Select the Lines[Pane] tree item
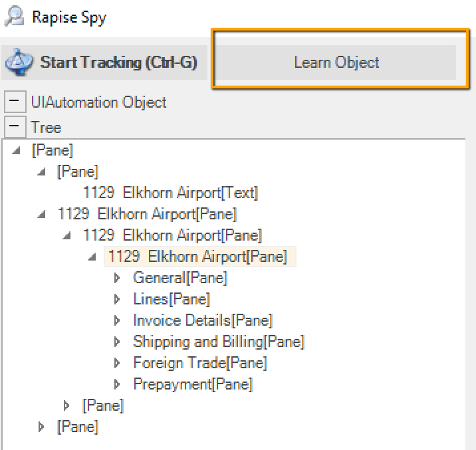This screenshot has width=476, height=450. tap(172, 299)
